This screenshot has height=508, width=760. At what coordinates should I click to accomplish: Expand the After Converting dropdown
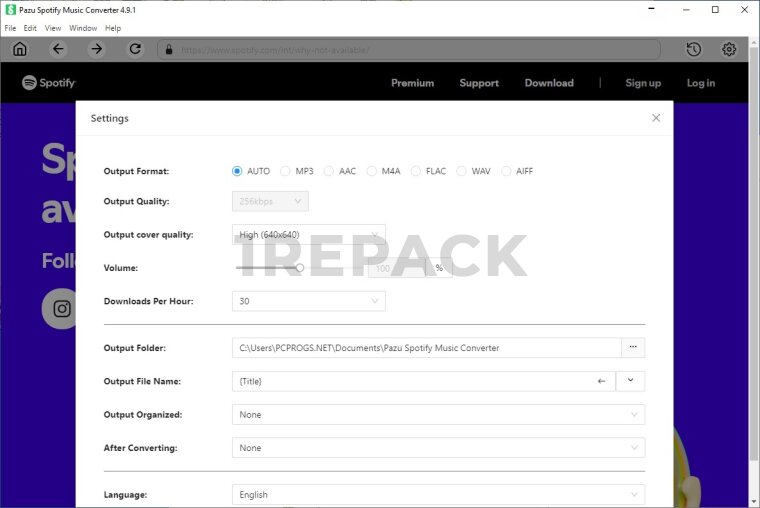(438, 448)
